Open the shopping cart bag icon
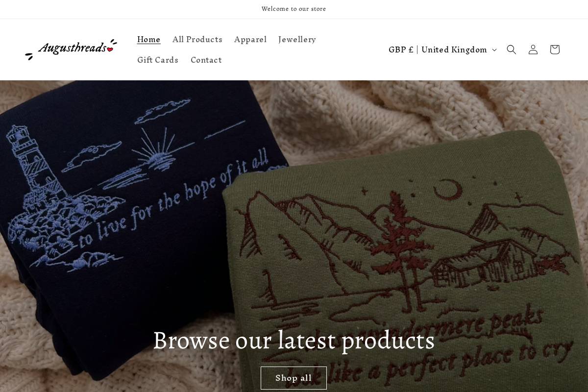The image size is (588, 392). (x=555, y=49)
